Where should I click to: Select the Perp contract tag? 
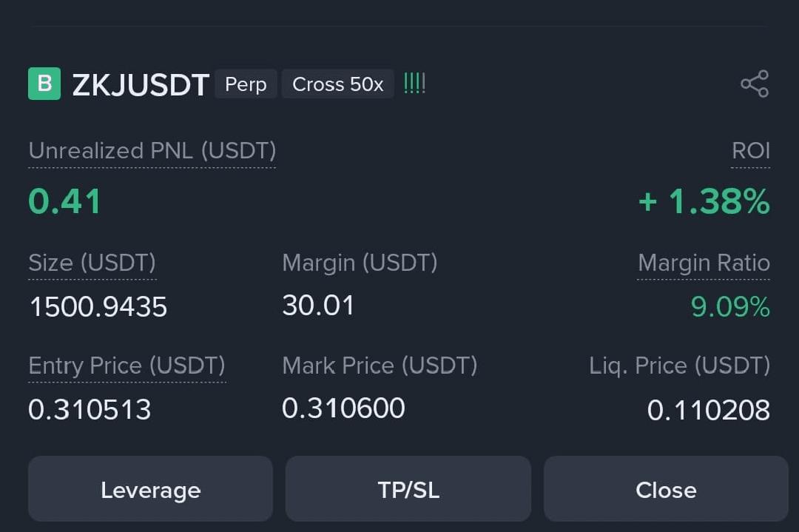246,84
